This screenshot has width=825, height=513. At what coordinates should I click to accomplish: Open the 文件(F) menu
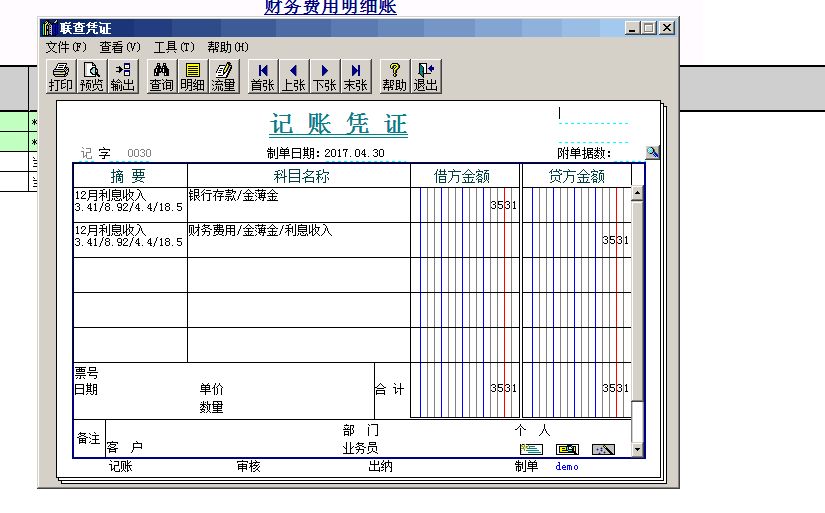(x=66, y=47)
